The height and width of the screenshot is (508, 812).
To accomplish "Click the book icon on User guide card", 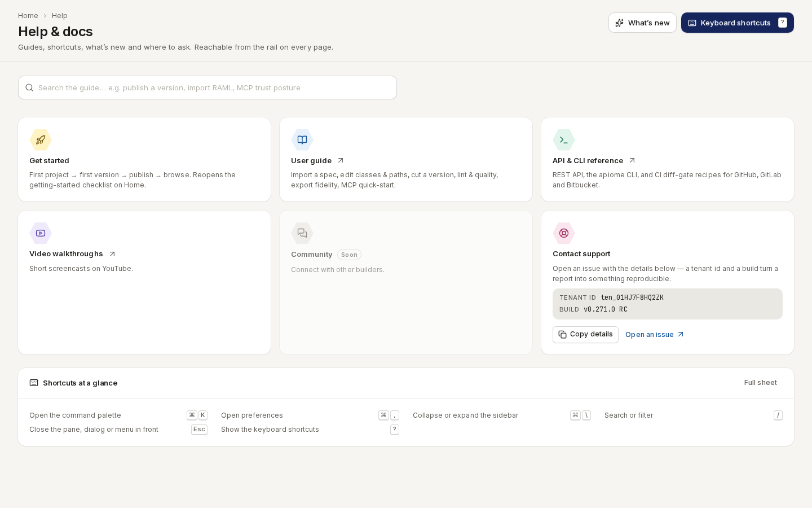I will pos(302,140).
